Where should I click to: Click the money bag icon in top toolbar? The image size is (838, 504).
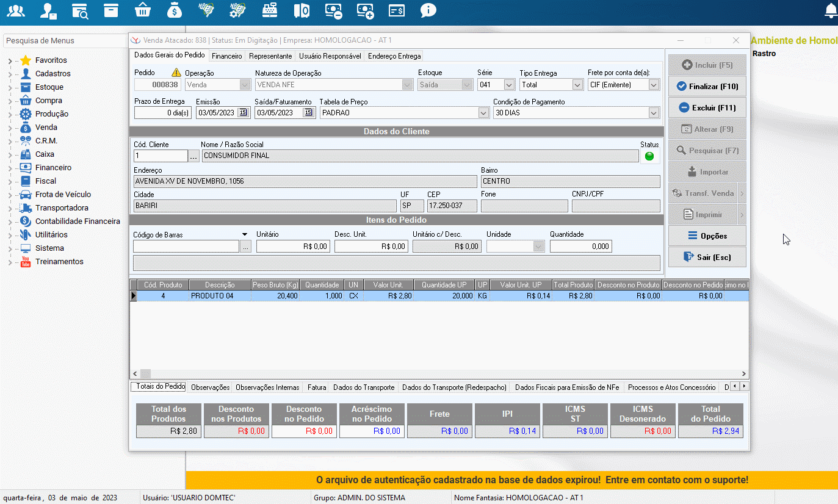click(174, 10)
